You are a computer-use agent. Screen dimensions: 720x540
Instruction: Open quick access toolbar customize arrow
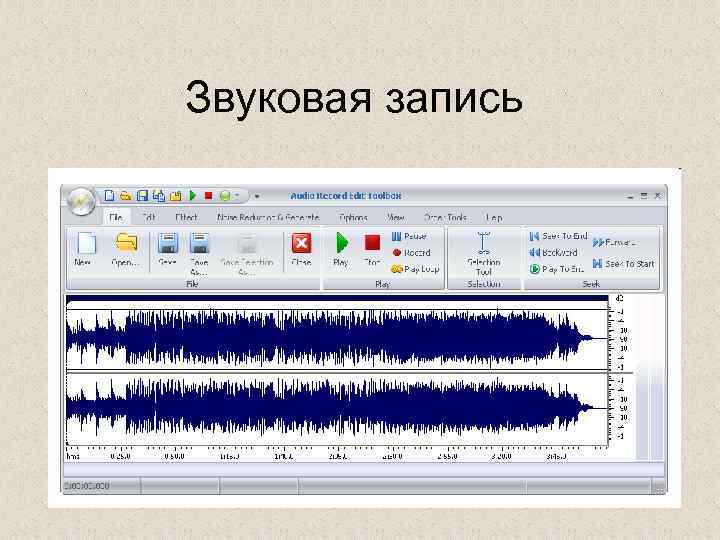click(x=257, y=196)
